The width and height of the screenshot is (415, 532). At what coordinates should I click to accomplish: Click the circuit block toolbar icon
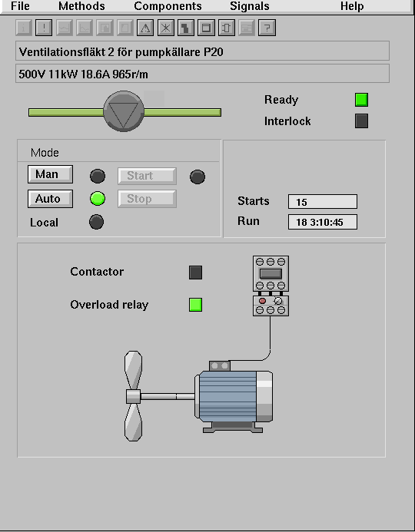[x=227, y=28]
